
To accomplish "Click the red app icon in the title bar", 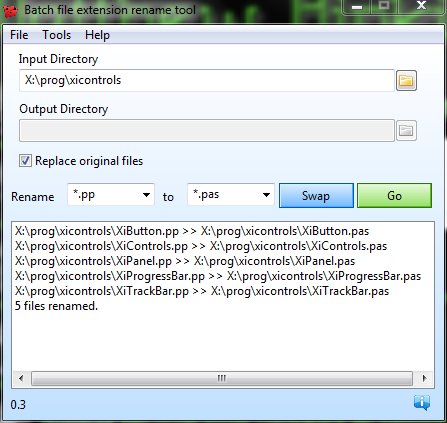I will pos(10,11).
